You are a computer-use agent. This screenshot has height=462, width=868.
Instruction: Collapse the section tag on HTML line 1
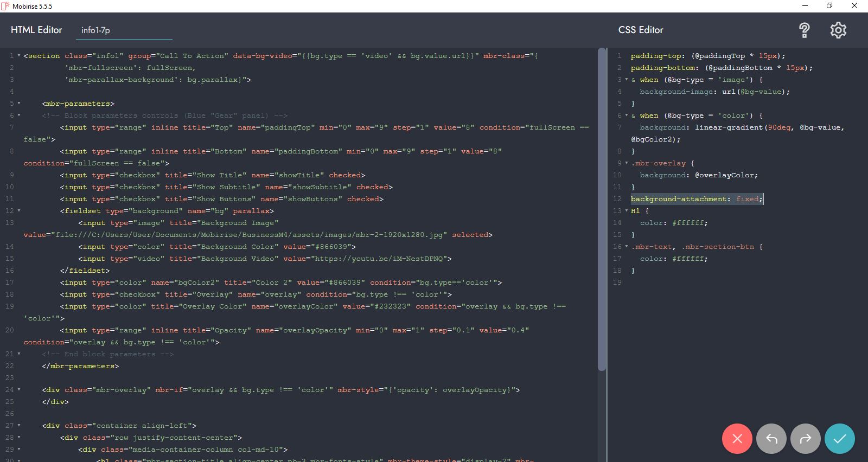click(x=19, y=56)
